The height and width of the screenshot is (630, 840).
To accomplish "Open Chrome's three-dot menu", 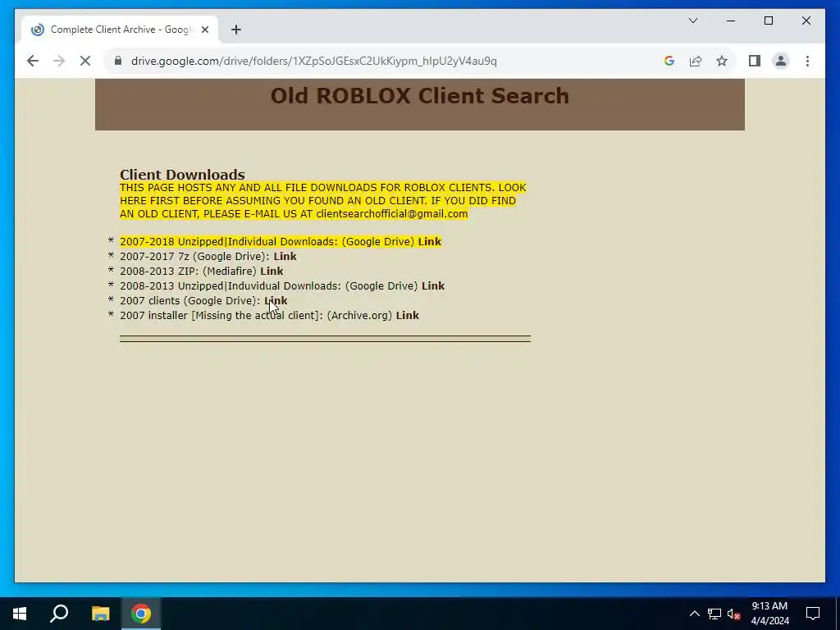I will tap(807, 61).
